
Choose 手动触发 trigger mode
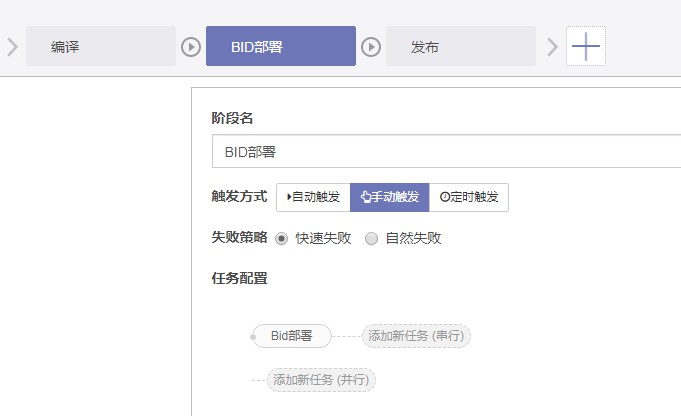[x=390, y=198]
